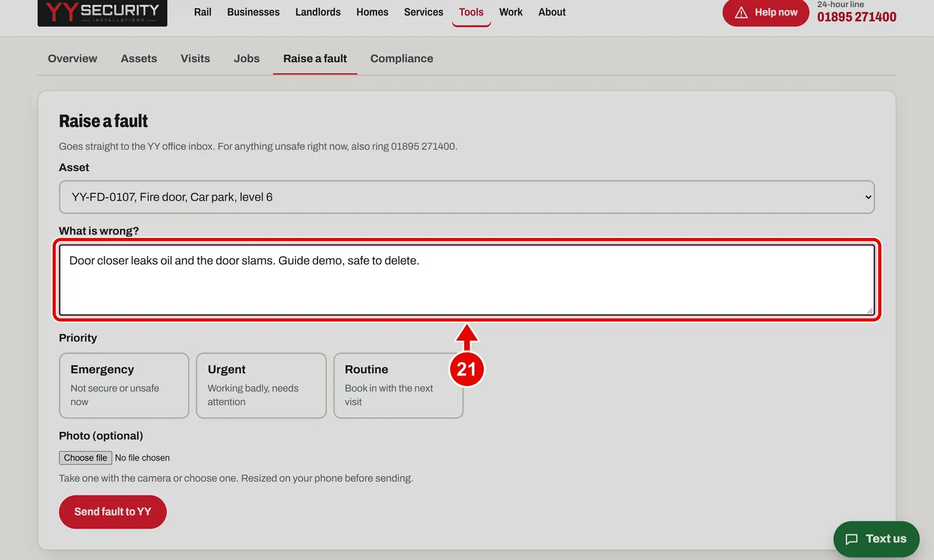This screenshot has height=560, width=934.
Task: Click the 'Priority' label
Action: (x=78, y=338)
